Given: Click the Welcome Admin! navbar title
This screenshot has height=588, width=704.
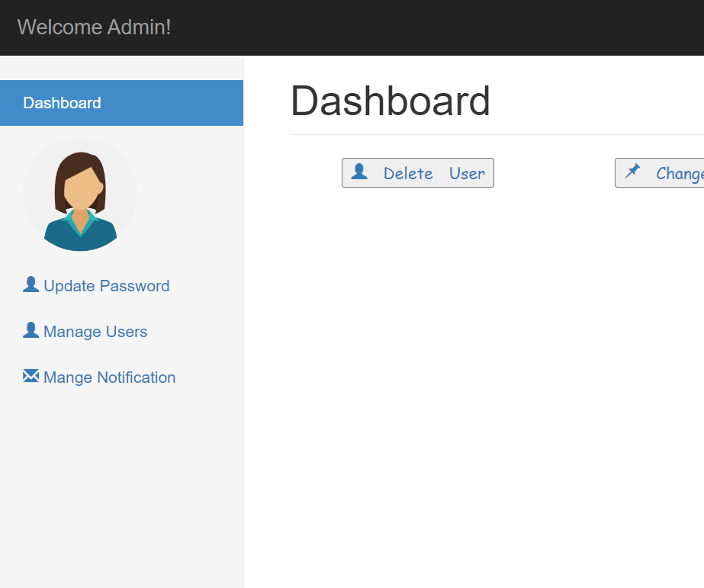Looking at the screenshot, I should tap(94, 27).
